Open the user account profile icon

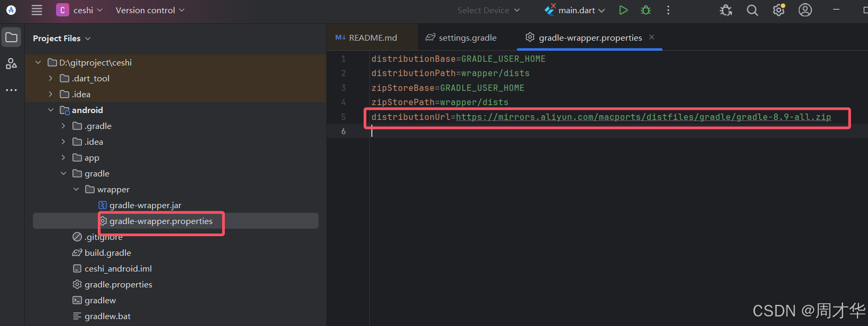(x=805, y=10)
